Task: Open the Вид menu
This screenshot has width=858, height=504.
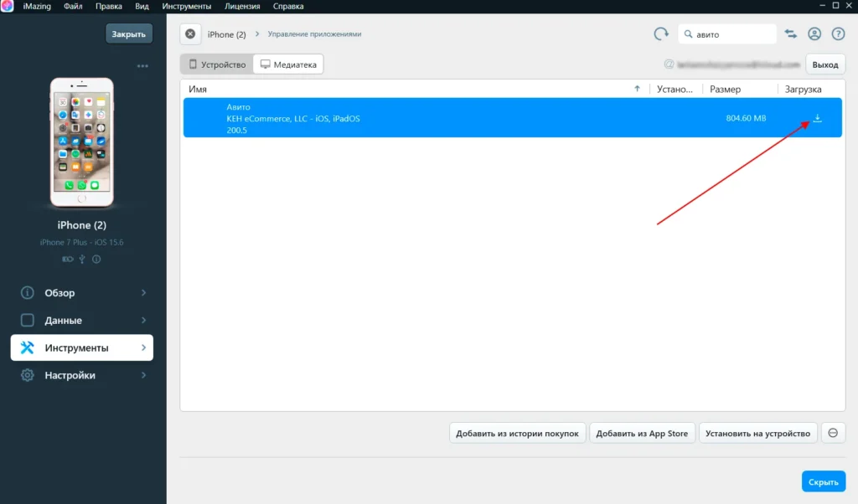Action: (x=142, y=6)
